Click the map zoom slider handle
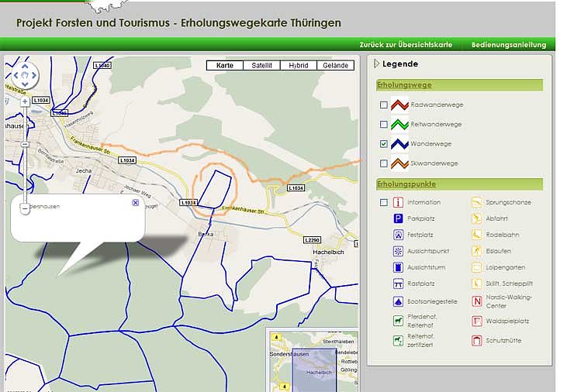This screenshot has width=574, height=392. pyautogui.click(x=25, y=144)
